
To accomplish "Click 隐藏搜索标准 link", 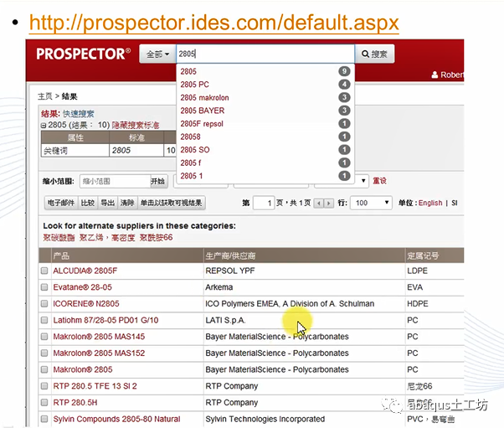I will [x=136, y=125].
